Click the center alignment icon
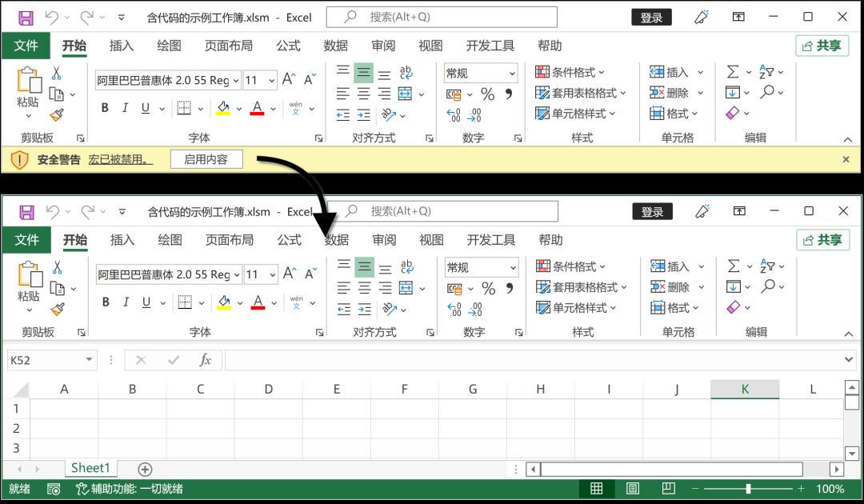The width and height of the screenshot is (864, 504). point(365,286)
